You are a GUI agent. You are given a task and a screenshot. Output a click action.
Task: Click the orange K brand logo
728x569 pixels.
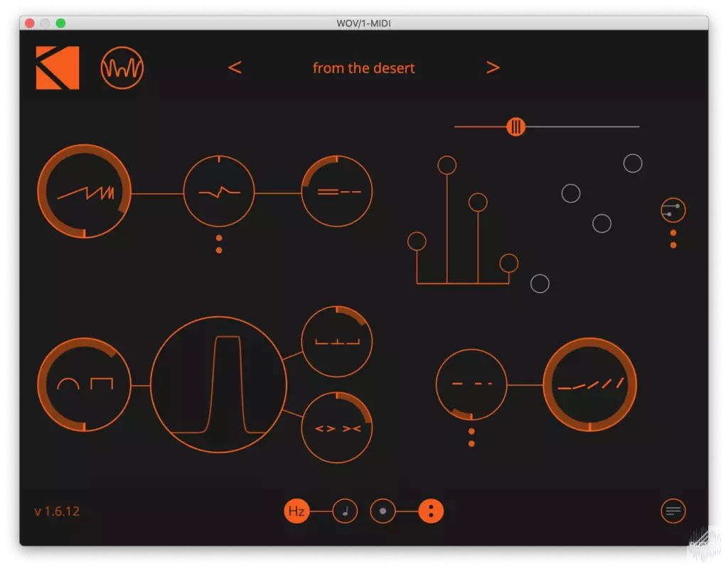coord(58,67)
